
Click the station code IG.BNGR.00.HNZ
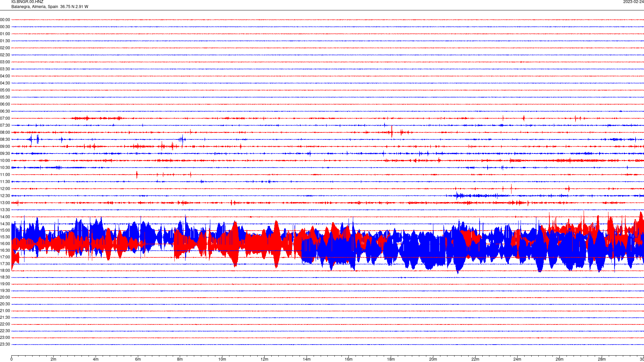pyautogui.click(x=27, y=2)
